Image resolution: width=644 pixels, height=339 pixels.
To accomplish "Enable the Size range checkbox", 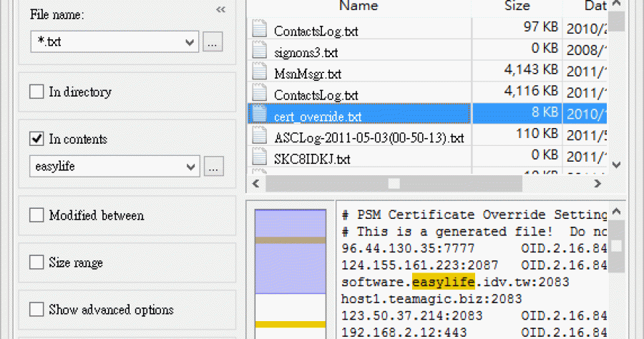I will [36, 262].
